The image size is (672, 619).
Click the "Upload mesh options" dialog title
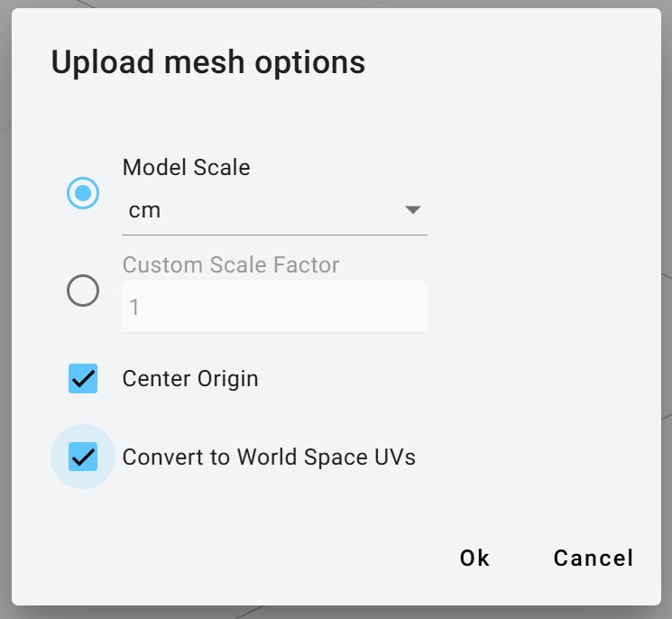coord(207,62)
